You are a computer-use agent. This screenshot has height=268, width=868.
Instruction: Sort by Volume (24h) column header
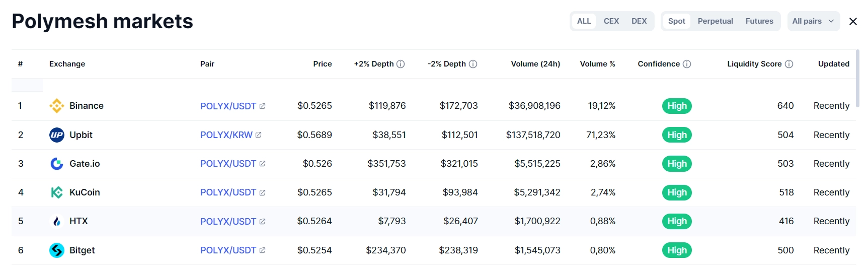click(535, 64)
